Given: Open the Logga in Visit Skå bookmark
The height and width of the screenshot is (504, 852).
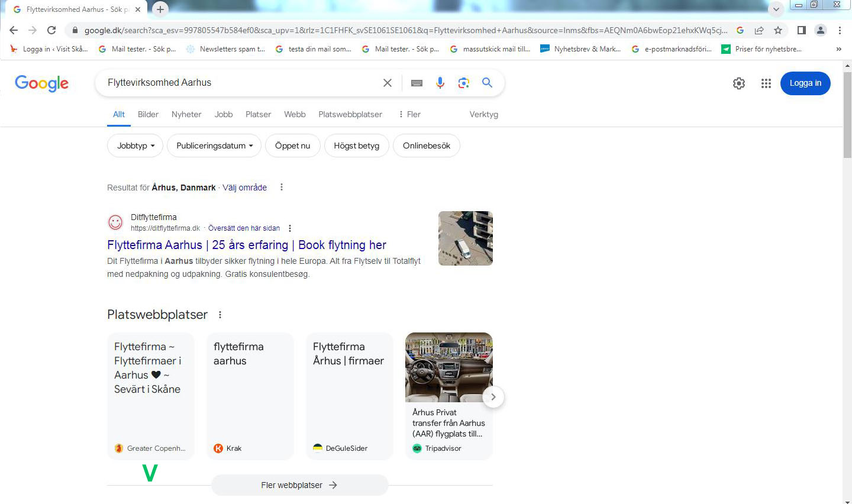Looking at the screenshot, I should (49, 49).
